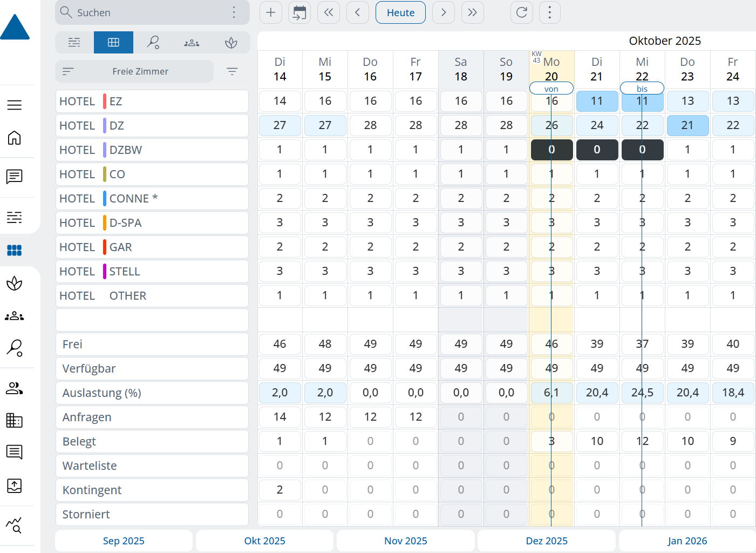The width and height of the screenshot is (756, 553).
Task: Switch to the grid table view
Action: coord(113,42)
